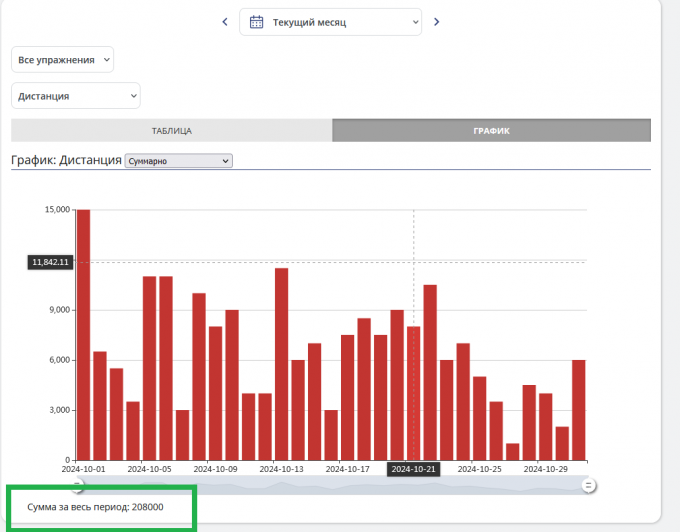
Task: Open the Суммарно chart mode dropdown
Action: click(x=179, y=161)
